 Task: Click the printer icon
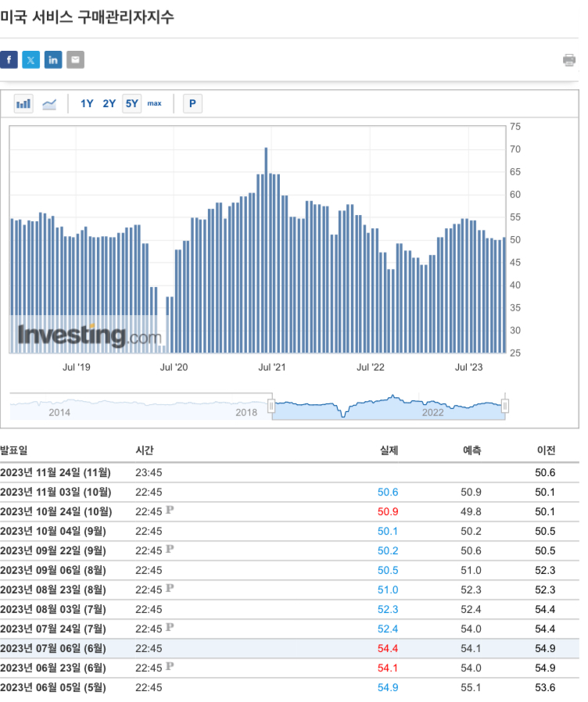568,60
